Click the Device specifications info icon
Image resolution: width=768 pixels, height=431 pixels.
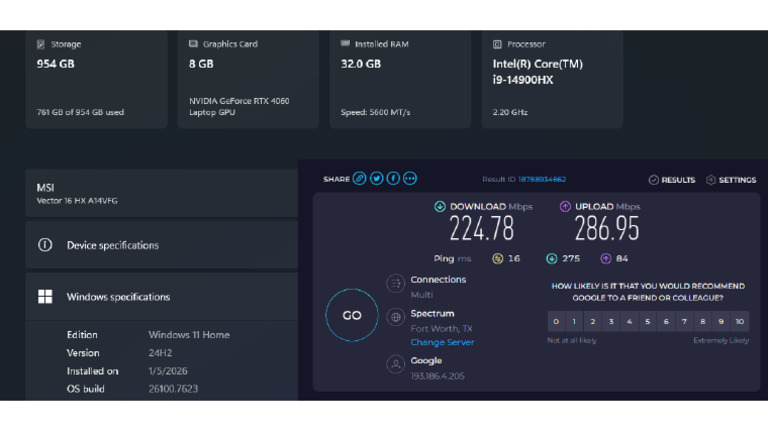(45, 245)
